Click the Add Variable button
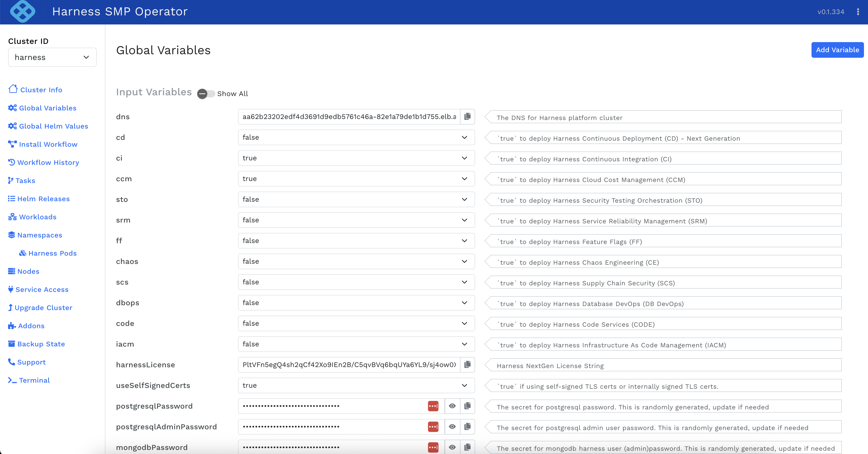Image resolution: width=868 pixels, height=454 pixels. point(837,50)
